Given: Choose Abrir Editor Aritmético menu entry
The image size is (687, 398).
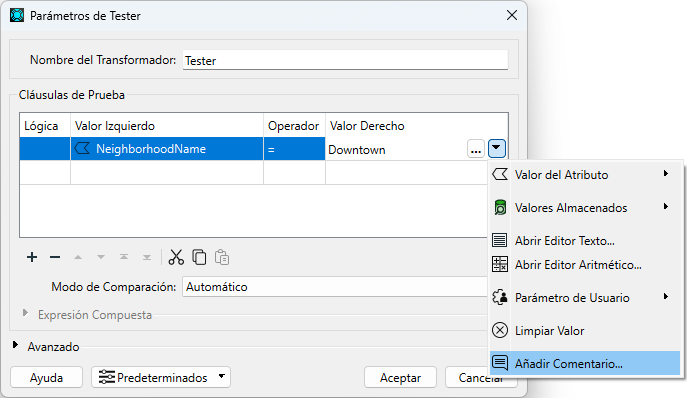Looking at the screenshot, I should pos(585,265).
